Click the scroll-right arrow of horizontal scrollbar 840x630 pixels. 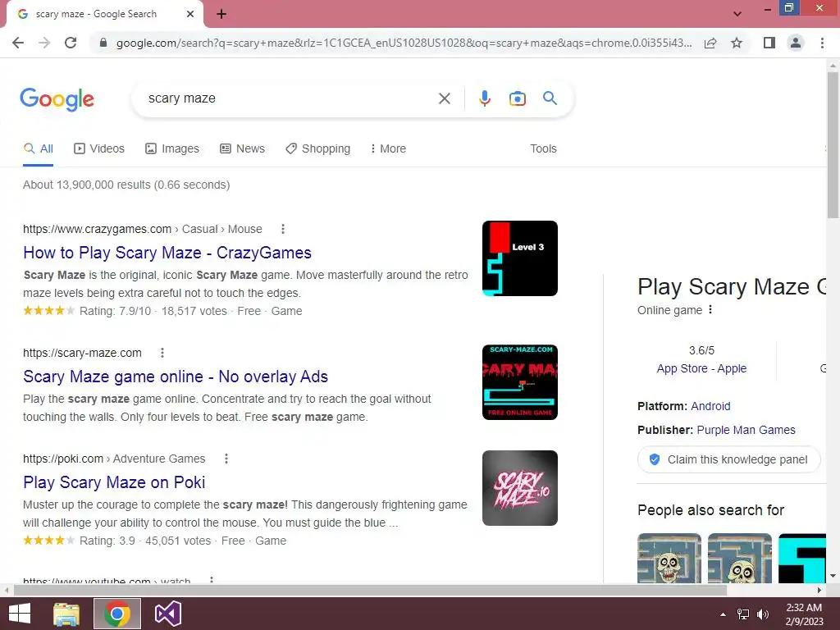pos(819,590)
